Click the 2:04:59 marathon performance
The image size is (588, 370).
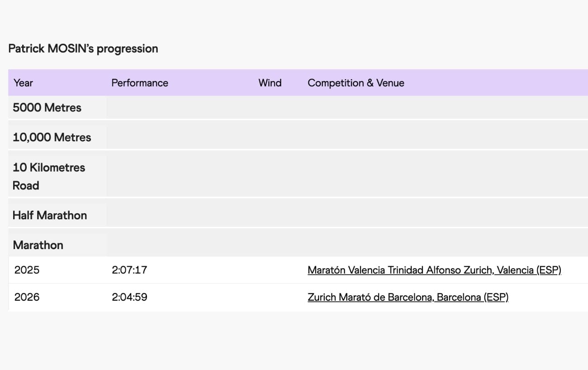tap(129, 298)
